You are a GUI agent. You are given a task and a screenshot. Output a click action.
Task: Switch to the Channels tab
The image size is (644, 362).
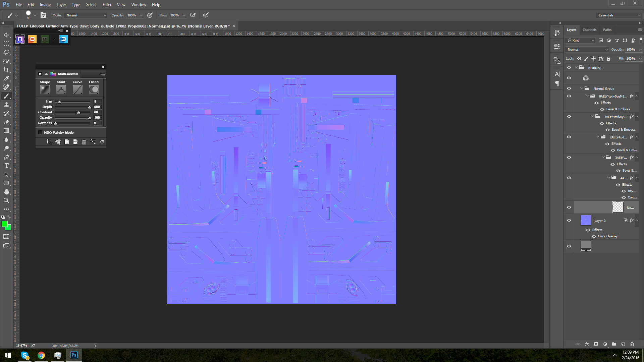point(589,30)
